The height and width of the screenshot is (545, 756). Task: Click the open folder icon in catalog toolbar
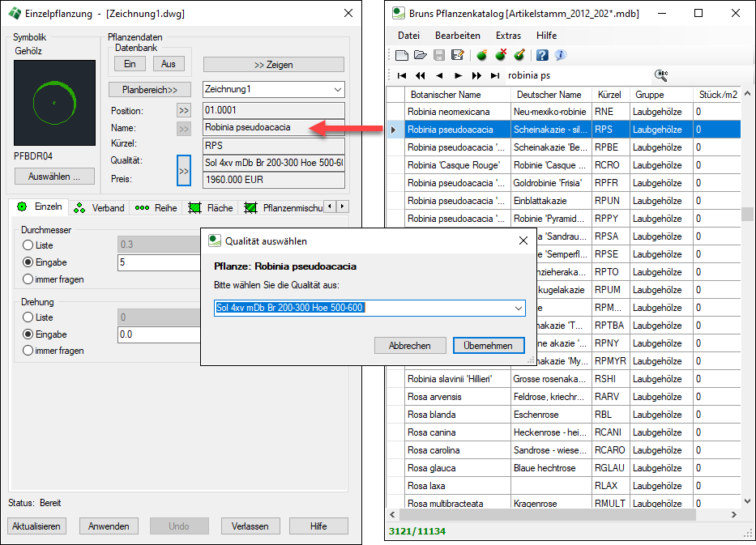click(420, 55)
